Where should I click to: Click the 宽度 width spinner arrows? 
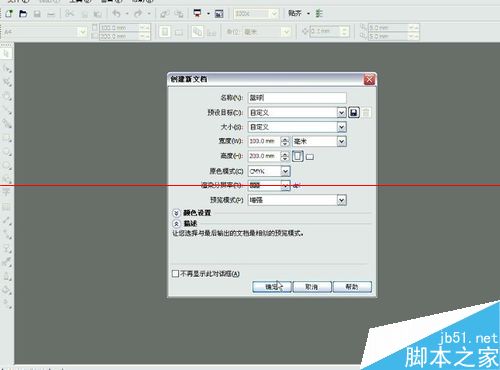(285, 141)
